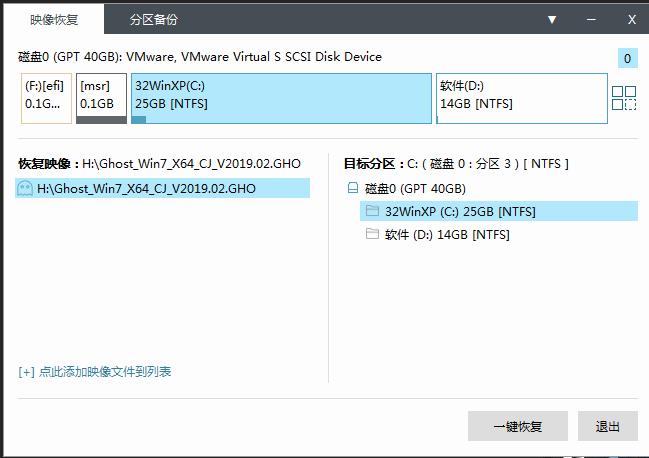Select Ghost_Win7_X64_CJ_V2019.02.GHO in the image list
Viewport: 649px width, 458px height.
tap(146, 188)
